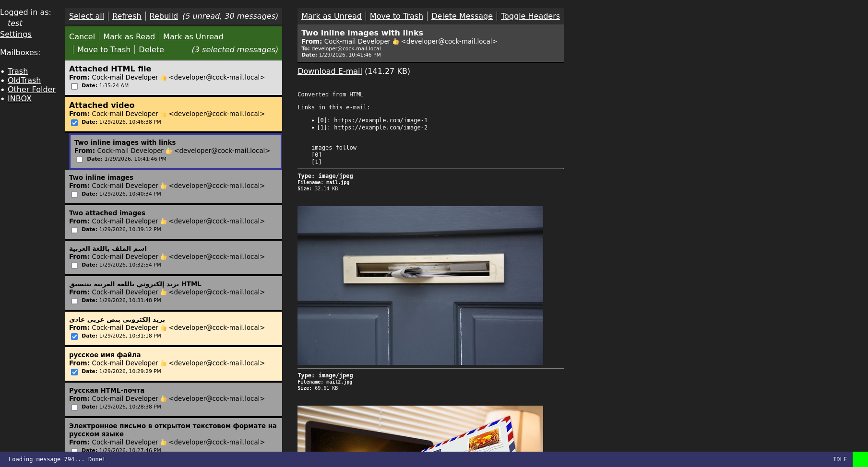The image size is (868, 467).
Task: Mark the open message as Unread
Action: pyautogui.click(x=331, y=16)
